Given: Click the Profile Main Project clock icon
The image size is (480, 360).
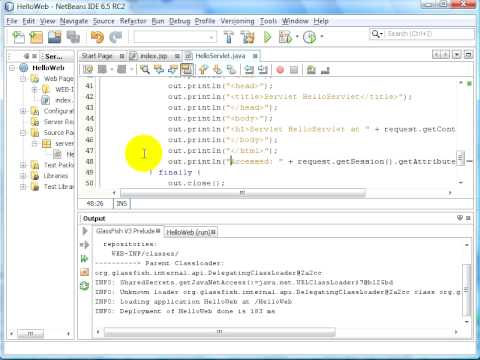Looking at the screenshot, I should point(309,37).
